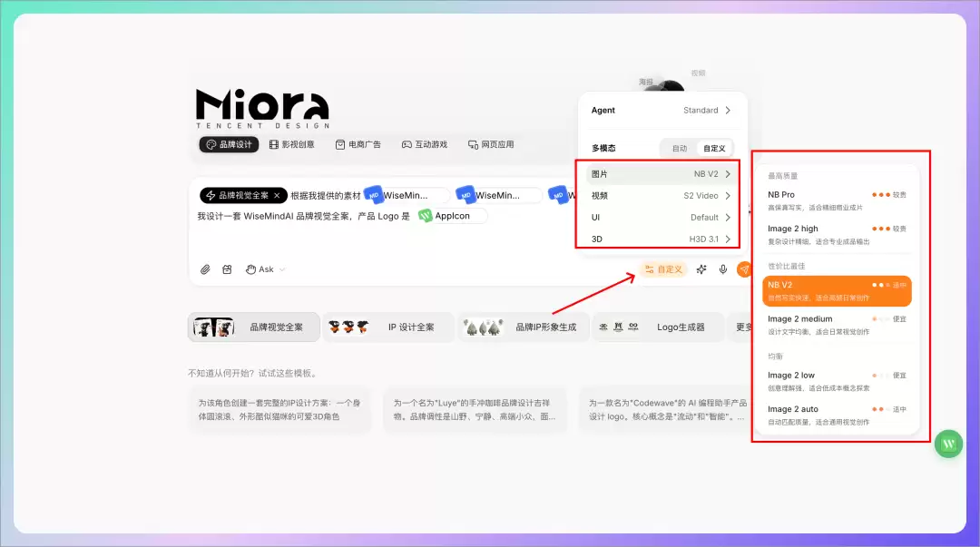Select the NB Pro model option
This screenshot has width=980, height=547.
pos(837,200)
